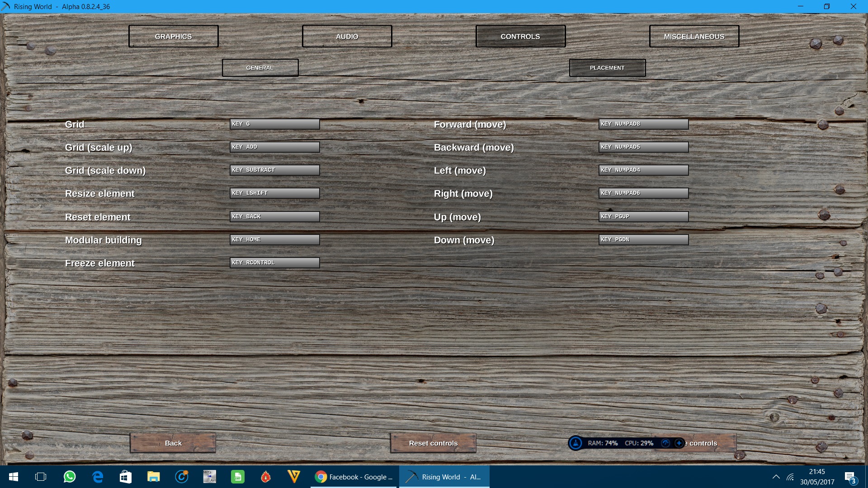868x488 pixels.
Task: Click the blue circular C taskbar icon
Action: (182, 477)
